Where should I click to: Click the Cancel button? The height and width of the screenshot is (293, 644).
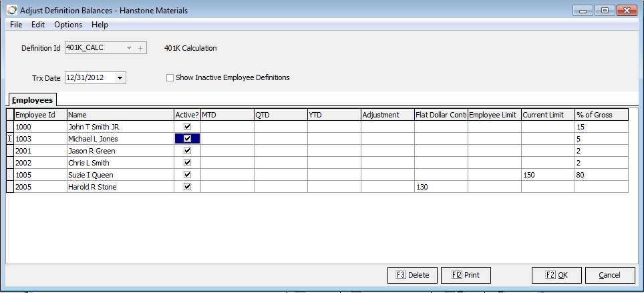pos(609,275)
